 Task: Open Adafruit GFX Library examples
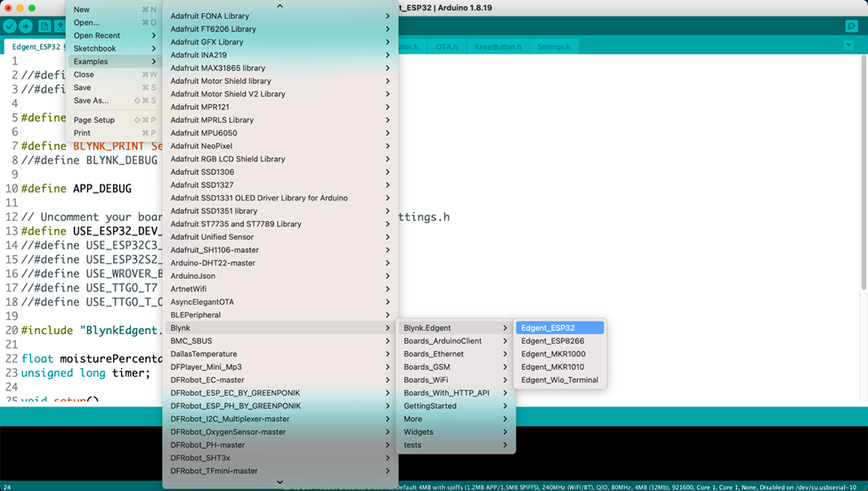280,42
